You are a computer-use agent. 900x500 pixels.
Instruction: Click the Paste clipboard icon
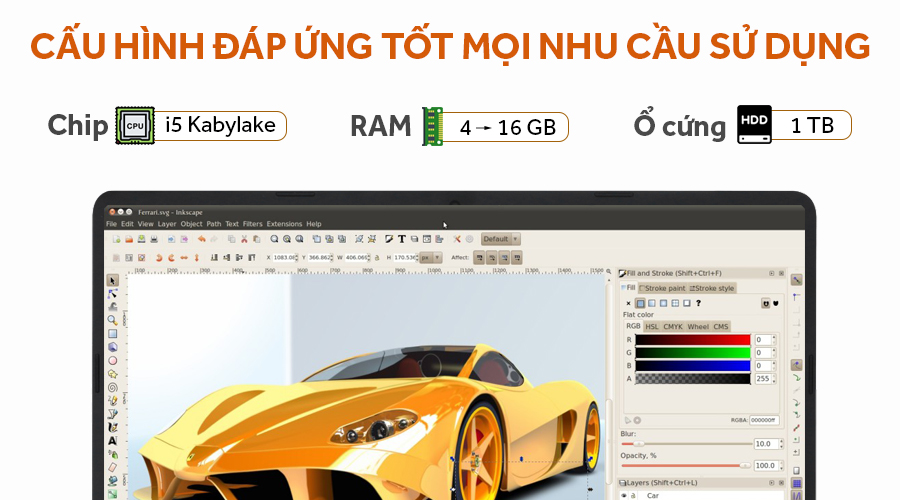[257, 239]
